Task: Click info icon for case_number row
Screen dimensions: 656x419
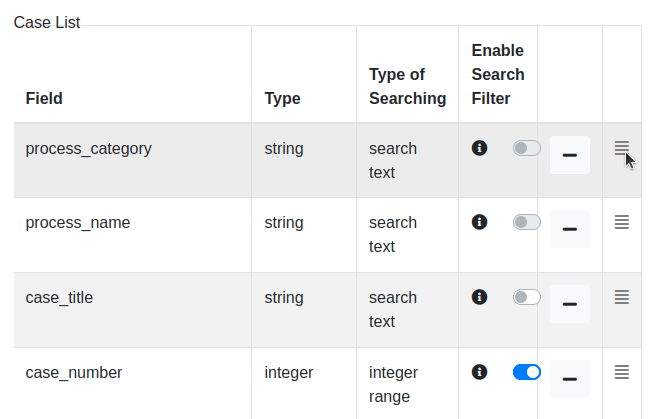Action: coord(479,372)
